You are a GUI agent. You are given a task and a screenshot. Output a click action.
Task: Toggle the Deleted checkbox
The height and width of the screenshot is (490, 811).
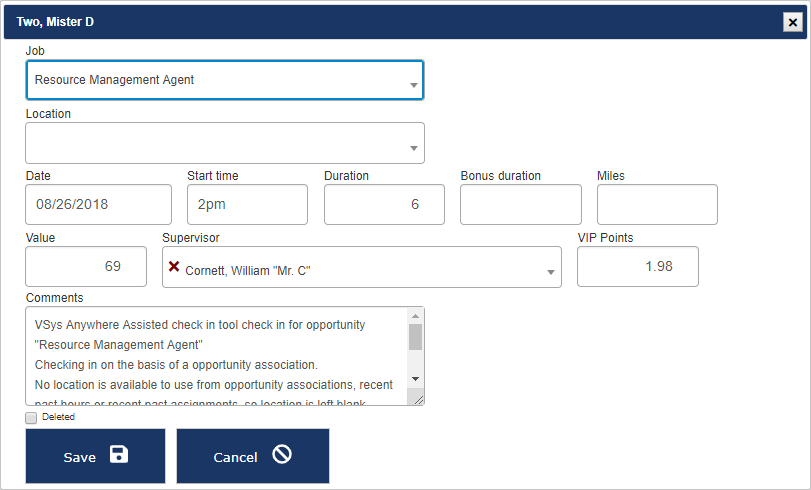pyautogui.click(x=31, y=417)
